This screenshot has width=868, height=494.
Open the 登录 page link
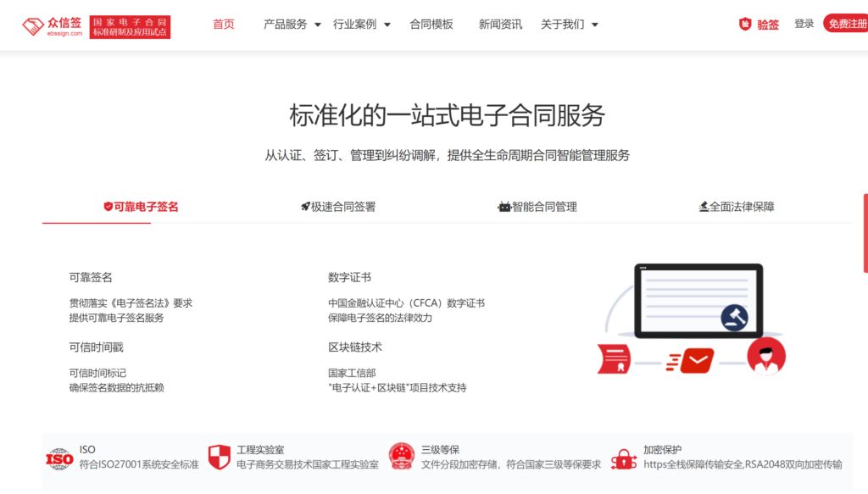tap(804, 25)
